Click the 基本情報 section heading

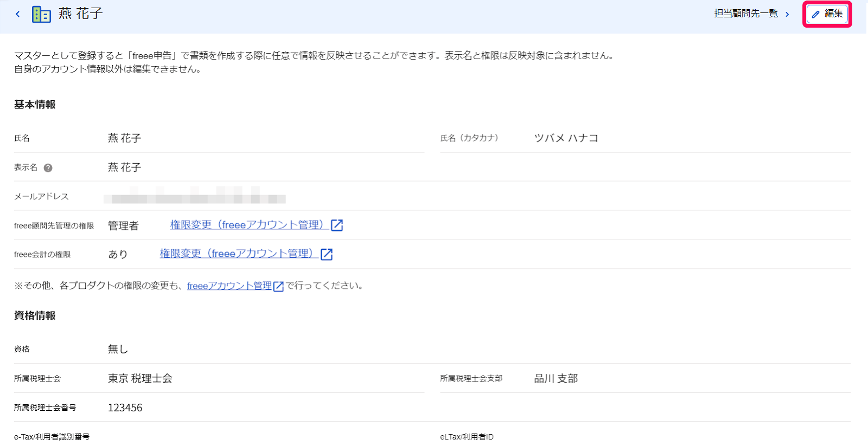[35, 105]
